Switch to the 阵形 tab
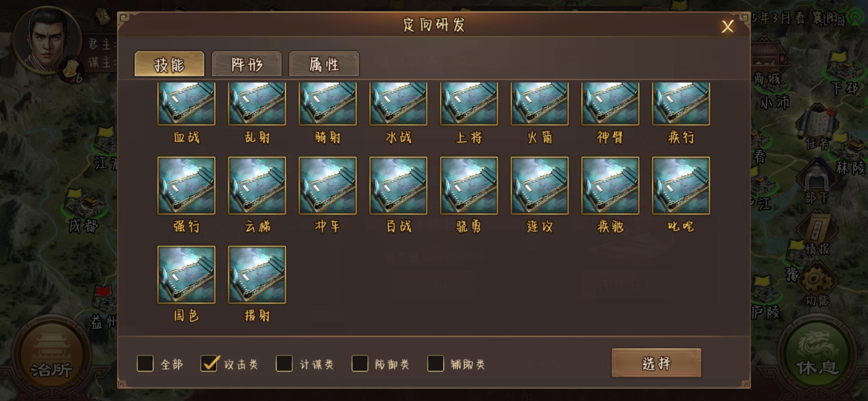This screenshot has width=868, height=401. coord(247,64)
